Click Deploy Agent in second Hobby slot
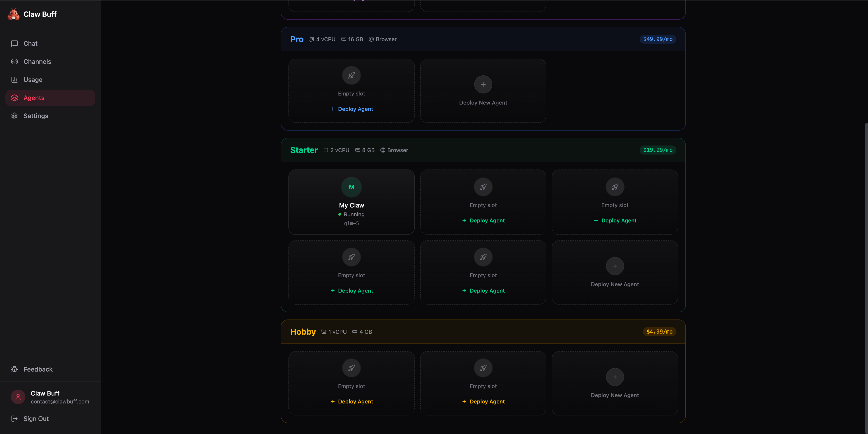This screenshot has width=868, height=434. click(x=487, y=402)
